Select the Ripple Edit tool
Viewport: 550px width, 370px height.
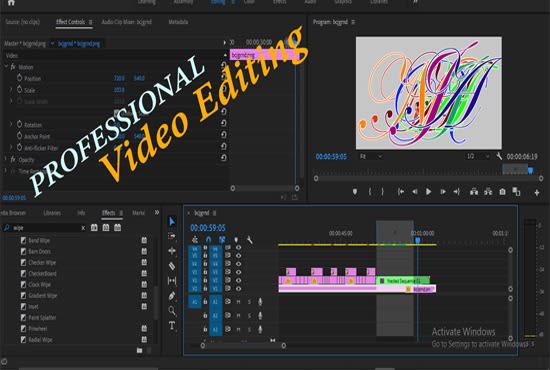[172, 251]
